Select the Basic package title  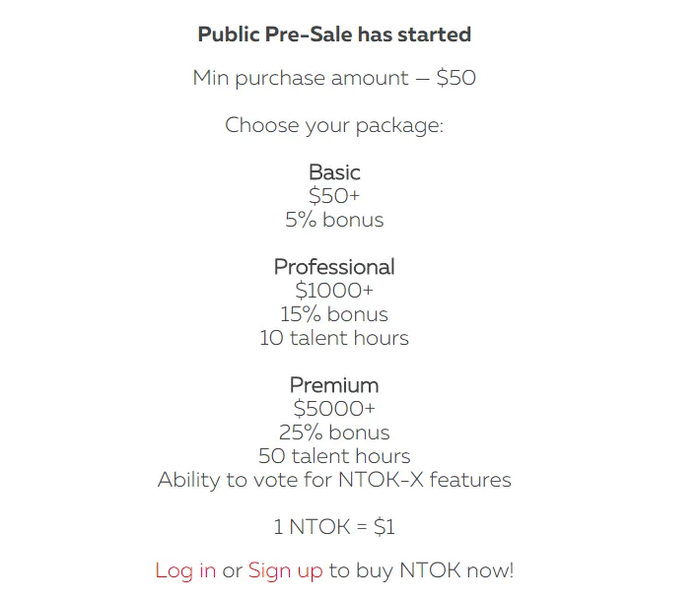click(334, 172)
